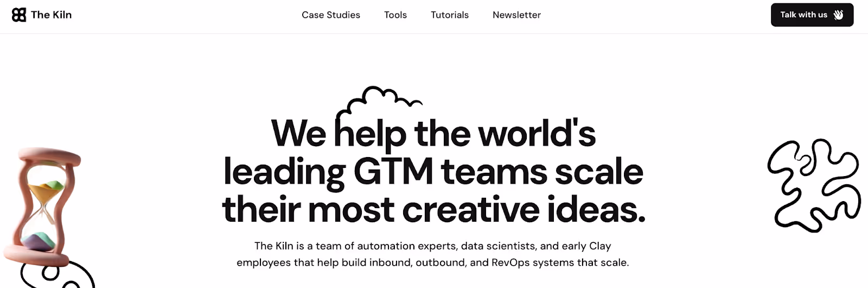This screenshot has width=868, height=288.
Task: Go to the Tools page
Action: (395, 15)
